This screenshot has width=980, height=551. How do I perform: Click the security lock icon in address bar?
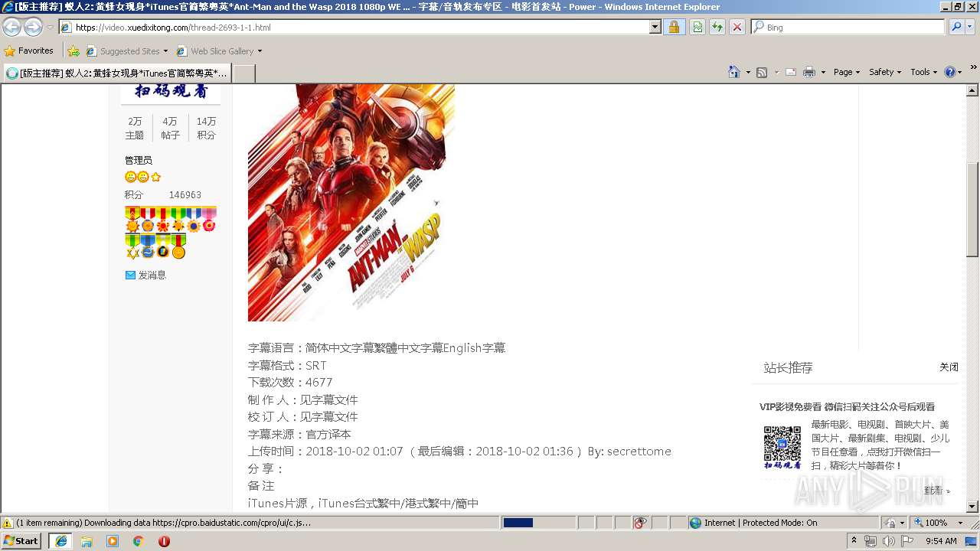coord(674,27)
